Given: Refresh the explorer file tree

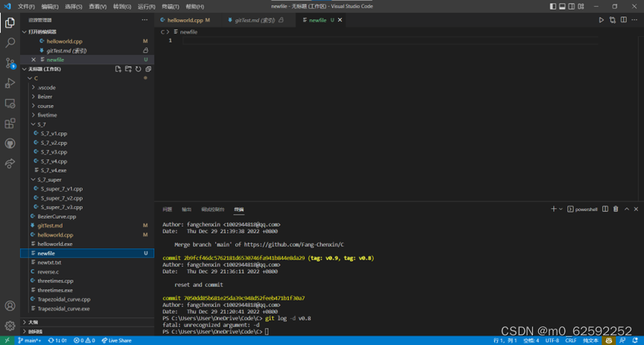Looking at the screenshot, I should [x=138, y=69].
